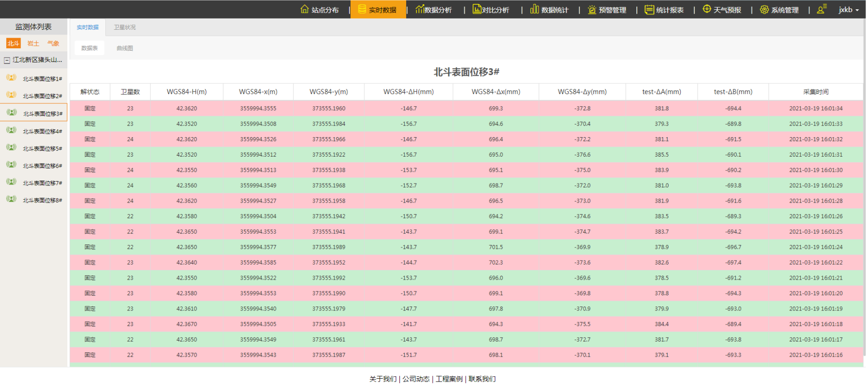Switch to the 曲线图 view tab
This screenshot has height=387, width=868.
pyautogui.click(x=125, y=48)
